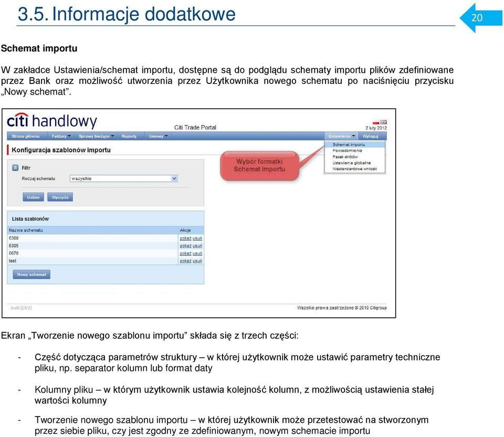Viewport: 504px width, 437px height.
Task: Click the Citigroup copyright footer text
Action: [x=342, y=308]
